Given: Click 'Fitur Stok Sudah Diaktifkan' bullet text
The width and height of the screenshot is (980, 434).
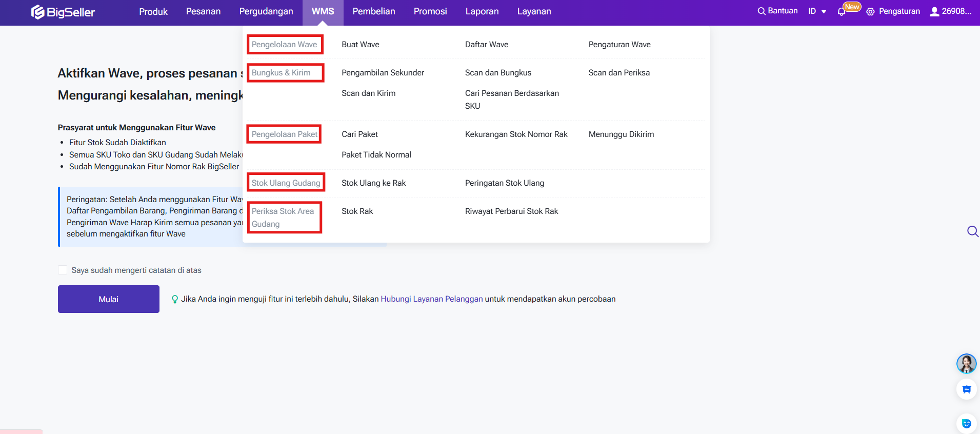Looking at the screenshot, I should pos(117,143).
